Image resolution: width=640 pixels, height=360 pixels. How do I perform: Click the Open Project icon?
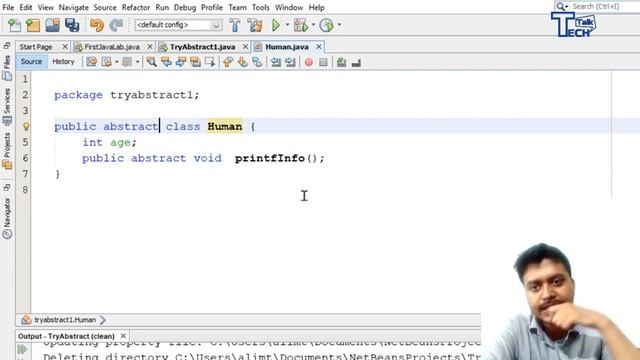pos(53,25)
